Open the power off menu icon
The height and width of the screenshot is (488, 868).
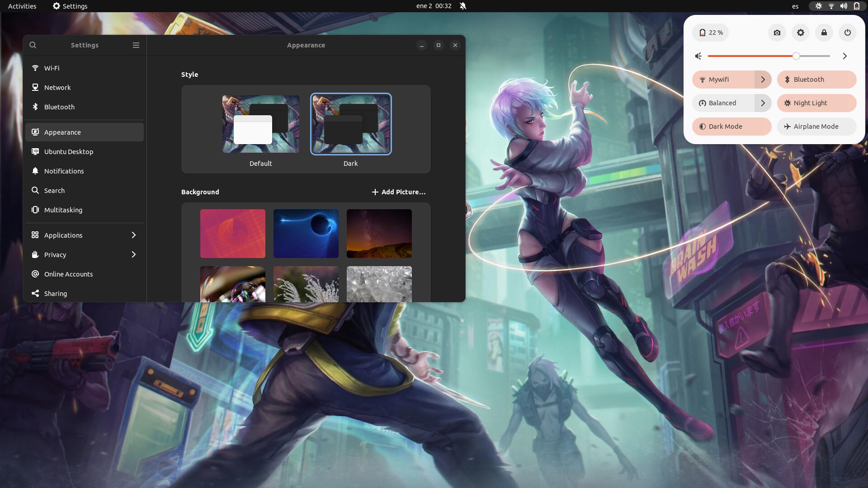[848, 33]
